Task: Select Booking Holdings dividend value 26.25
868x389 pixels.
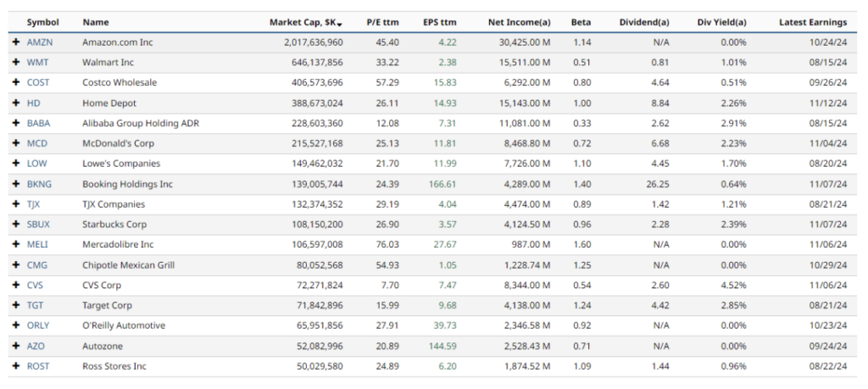Action: (658, 184)
